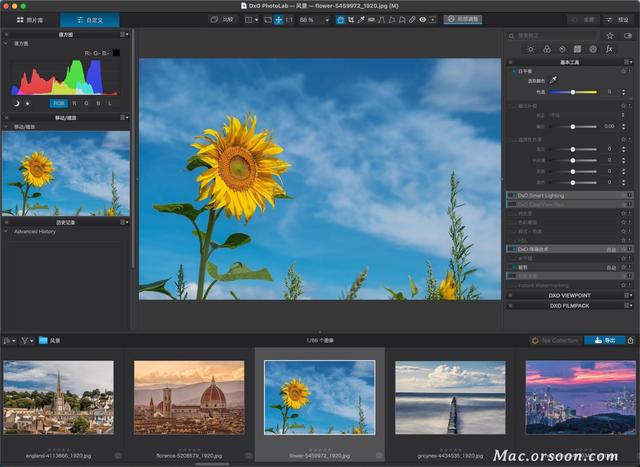Click the 局部调整 local adjustments button
This screenshot has height=467, width=640.
461,19
